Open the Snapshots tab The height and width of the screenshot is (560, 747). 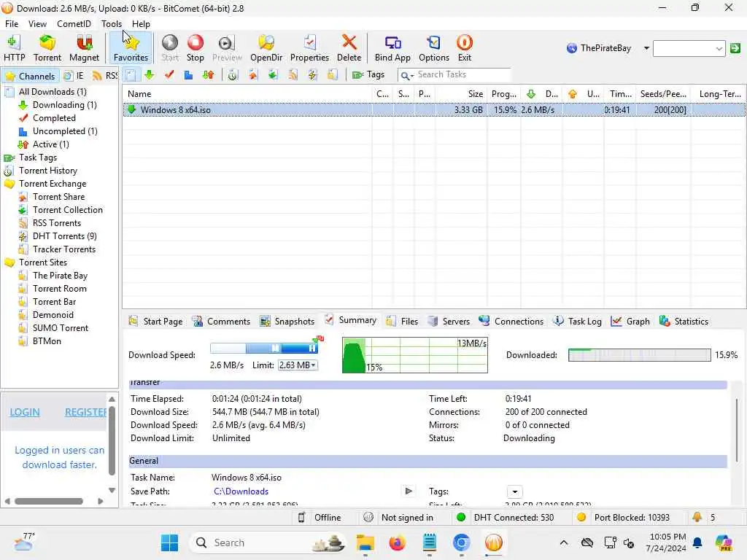point(287,322)
